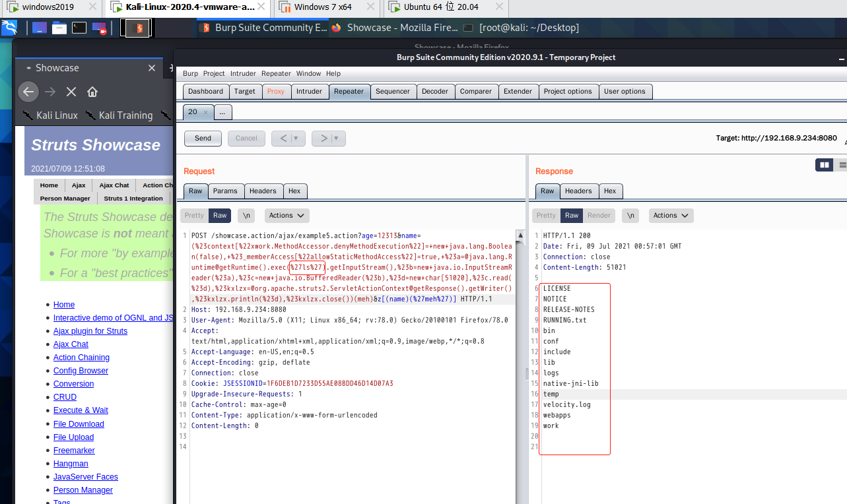Open the Intruder menu in Burp menu bar
847x504 pixels.
point(243,73)
